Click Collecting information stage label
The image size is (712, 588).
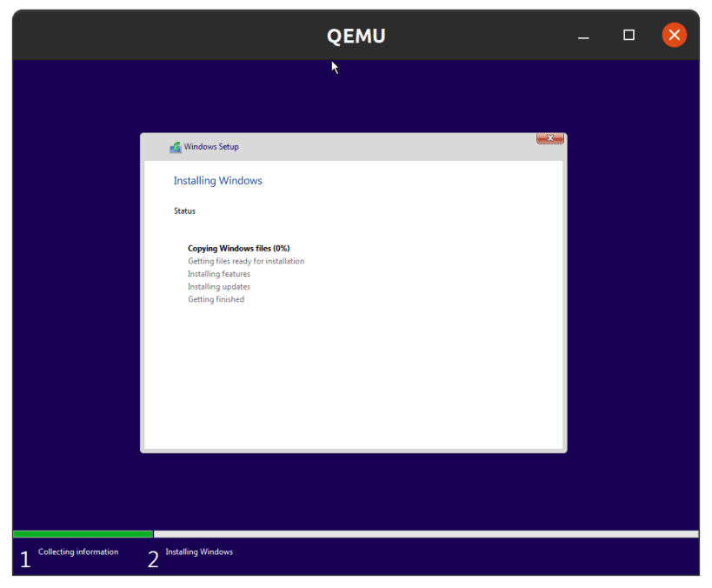(x=78, y=551)
